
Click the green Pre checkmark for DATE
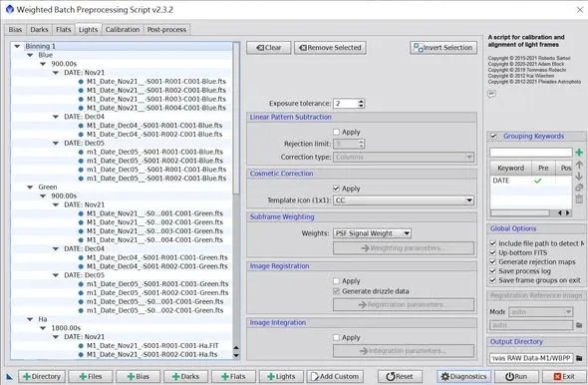pyautogui.click(x=538, y=181)
